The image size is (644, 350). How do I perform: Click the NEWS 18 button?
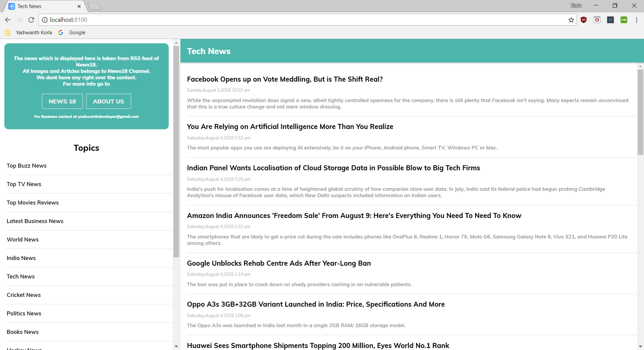point(62,101)
